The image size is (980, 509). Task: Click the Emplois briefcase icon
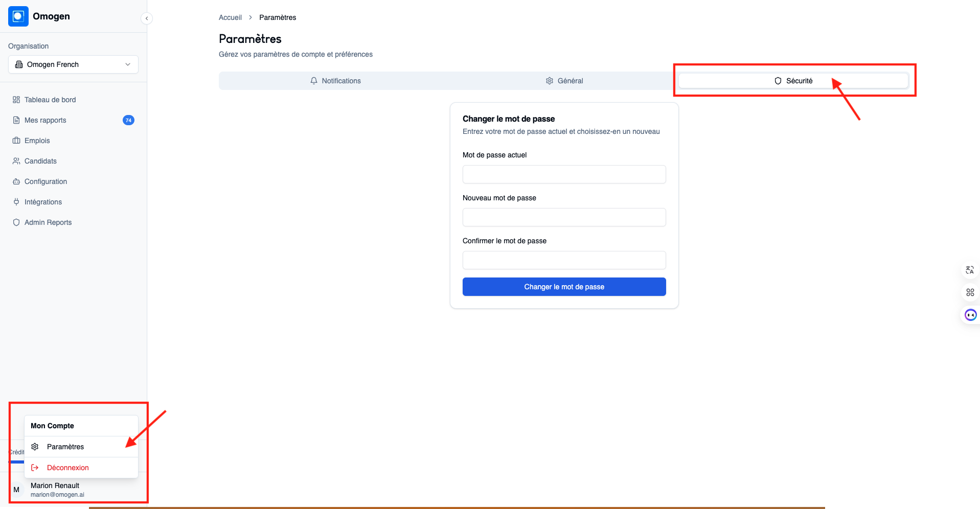[x=16, y=141]
